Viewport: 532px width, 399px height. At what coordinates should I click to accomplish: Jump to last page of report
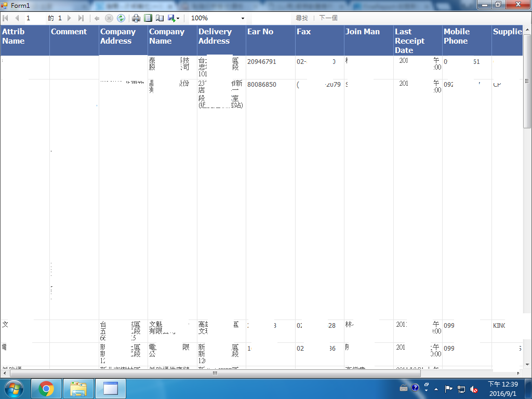tap(81, 18)
